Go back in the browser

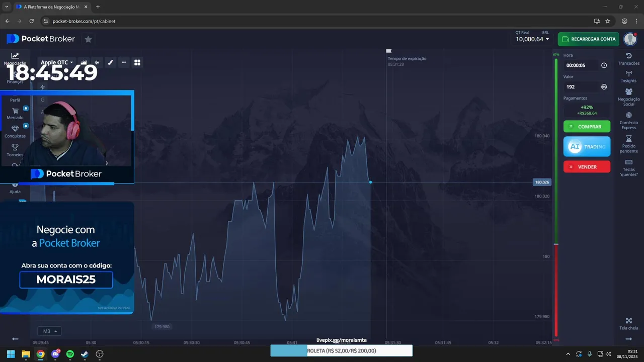click(x=7, y=21)
